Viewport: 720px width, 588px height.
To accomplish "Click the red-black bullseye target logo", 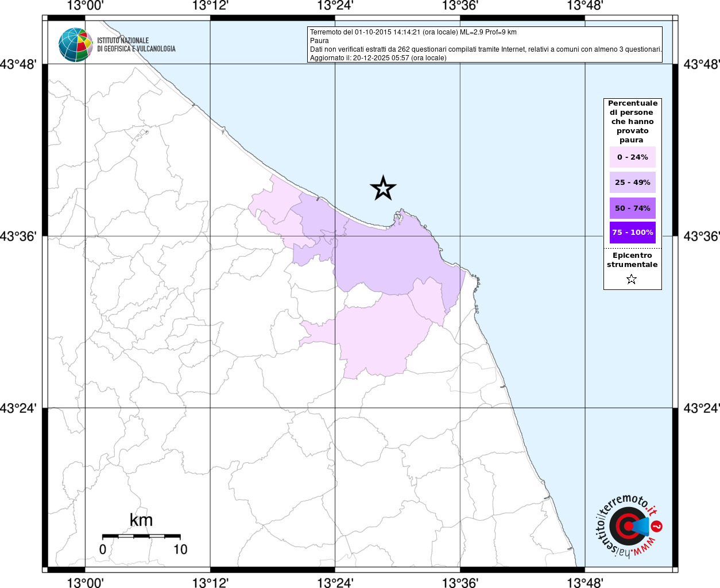I will (x=624, y=526).
